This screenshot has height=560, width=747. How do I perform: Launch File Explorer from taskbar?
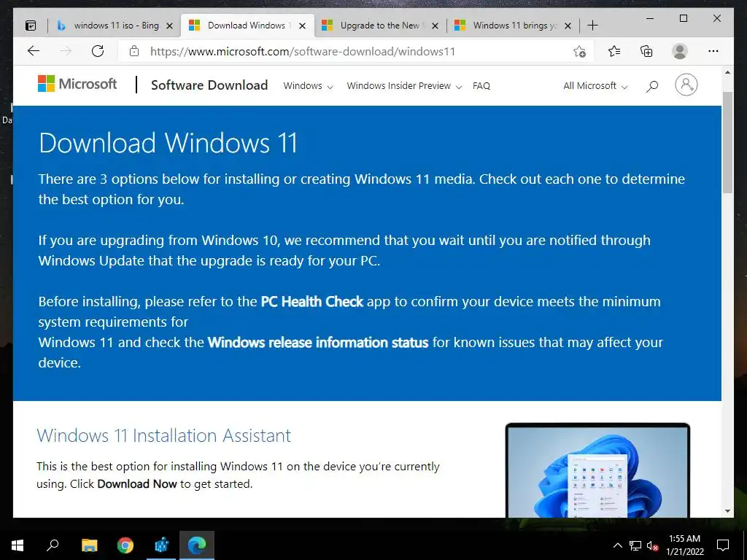(89, 545)
